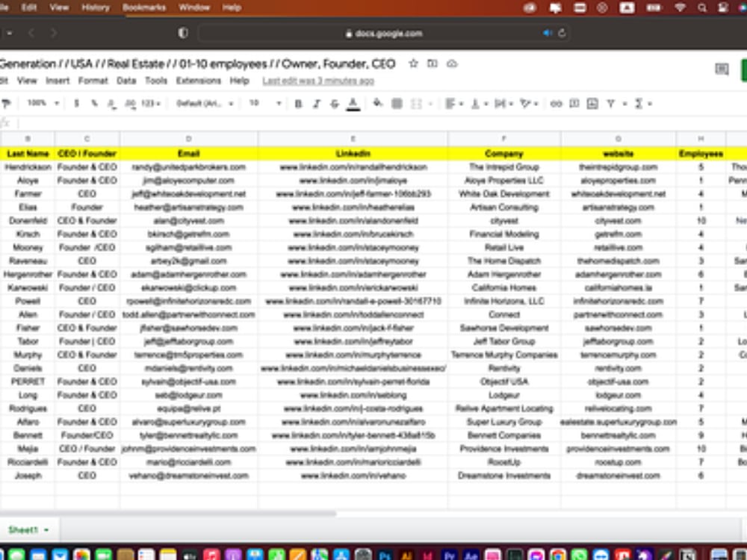Open the Data menu
747x560 pixels.
(126, 81)
